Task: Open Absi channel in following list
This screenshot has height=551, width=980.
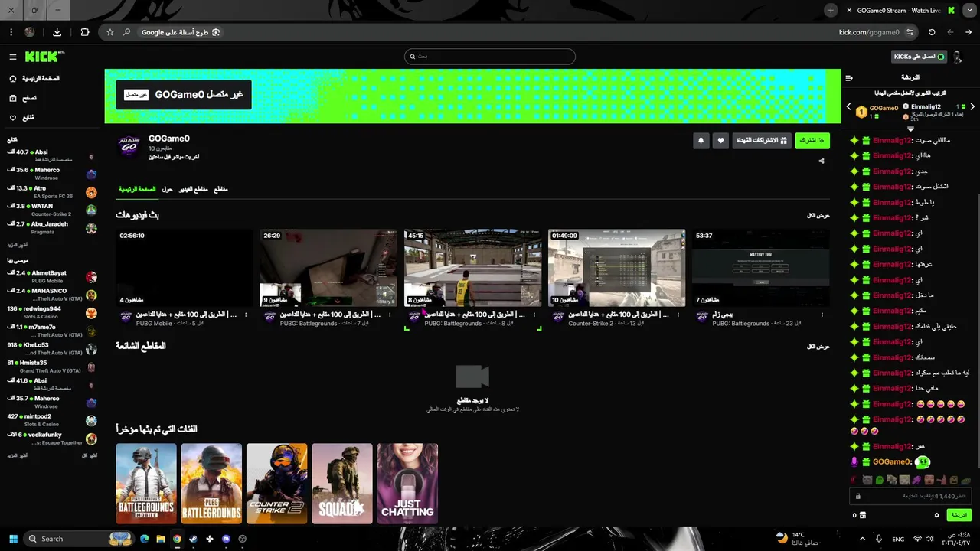Action: [x=52, y=155]
